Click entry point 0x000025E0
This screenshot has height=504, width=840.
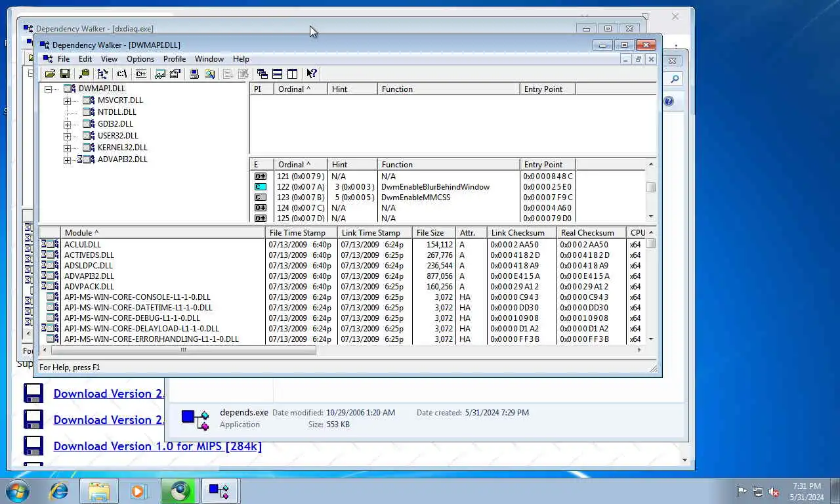click(x=547, y=187)
